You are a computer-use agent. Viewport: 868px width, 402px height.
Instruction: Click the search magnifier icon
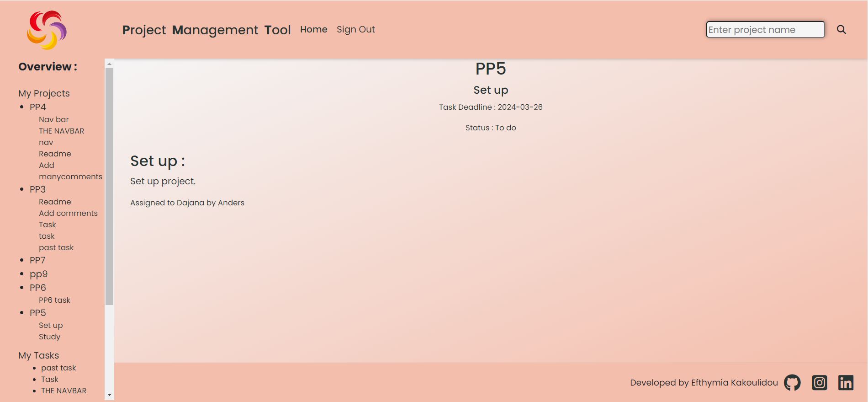pyautogui.click(x=842, y=30)
